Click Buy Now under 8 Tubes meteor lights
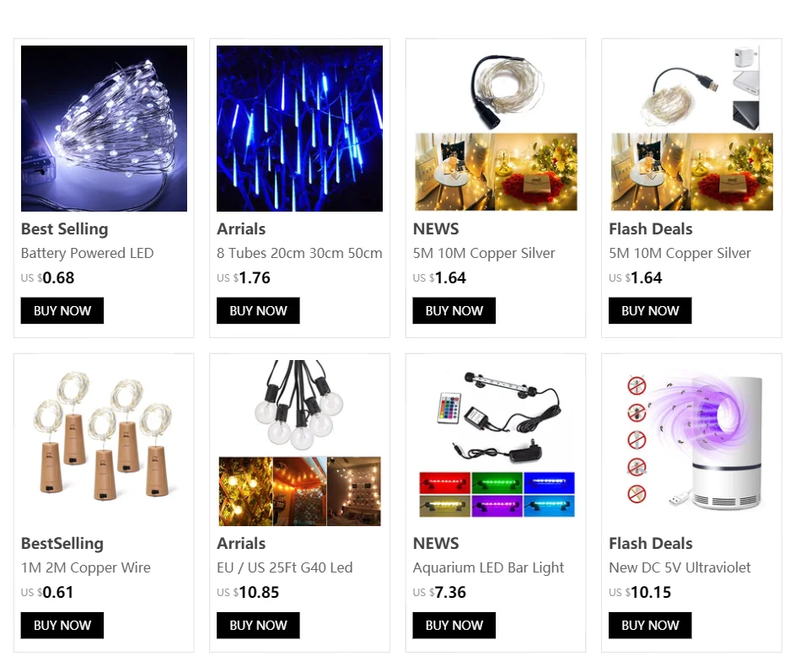 pos(258,310)
